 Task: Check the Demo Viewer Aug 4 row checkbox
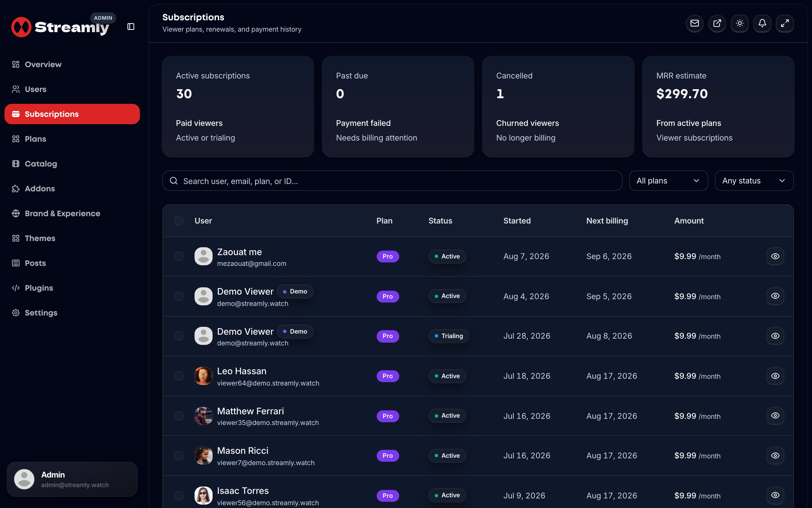(x=179, y=296)
